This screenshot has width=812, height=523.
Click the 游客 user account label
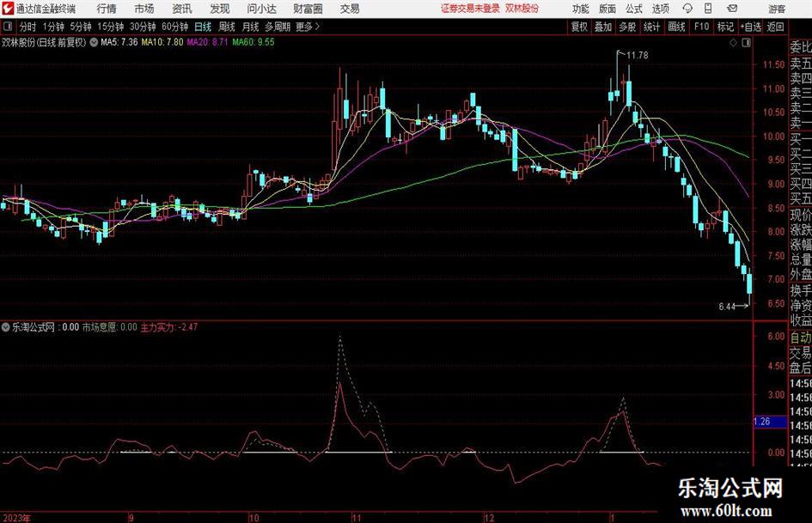[776, 9]
